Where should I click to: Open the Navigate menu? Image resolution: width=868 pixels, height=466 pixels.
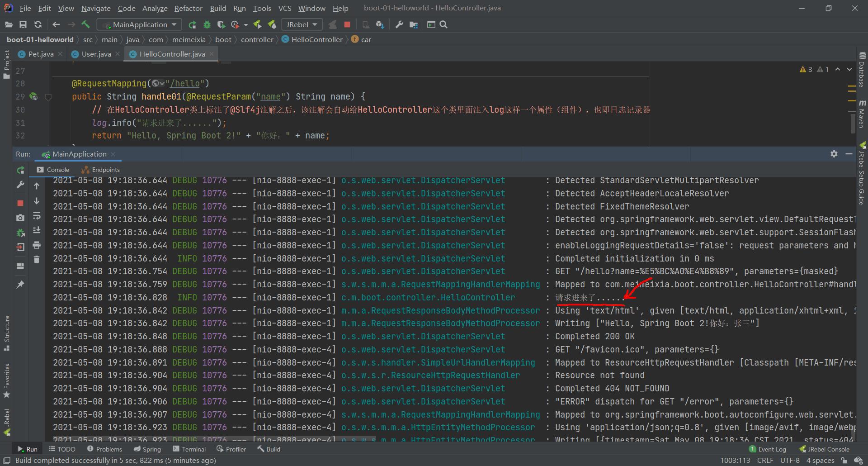point(95,8)
